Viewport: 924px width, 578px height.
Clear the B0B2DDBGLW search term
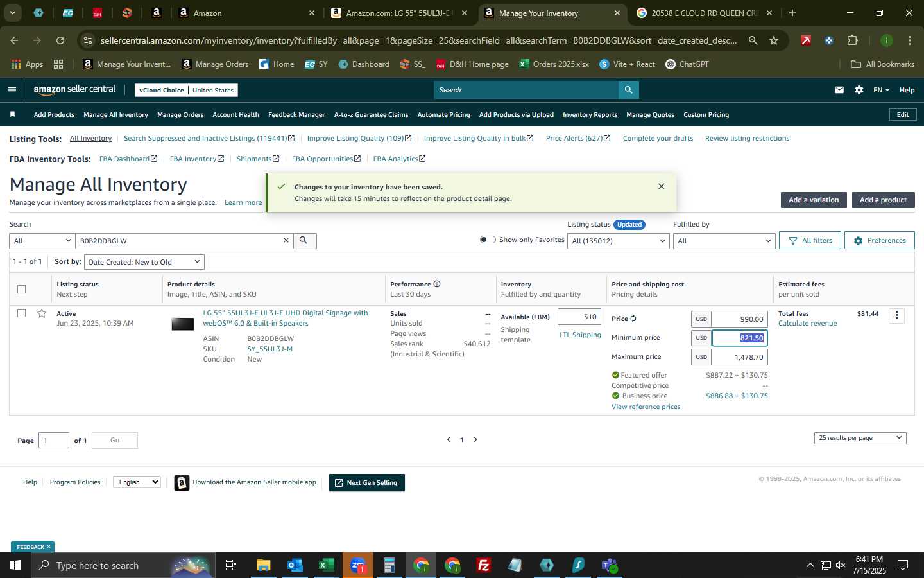pyautogui.click(x=286, y=240)
